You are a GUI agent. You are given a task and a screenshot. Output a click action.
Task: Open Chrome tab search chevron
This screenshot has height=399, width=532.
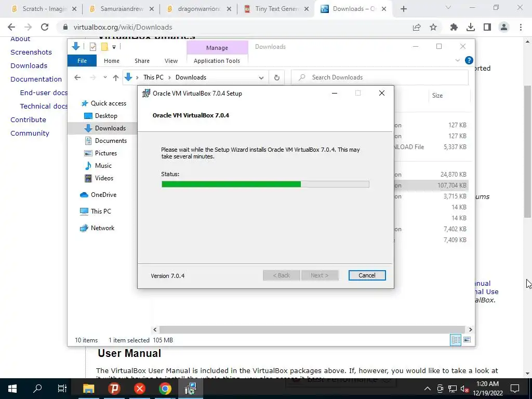click(448, 7)
